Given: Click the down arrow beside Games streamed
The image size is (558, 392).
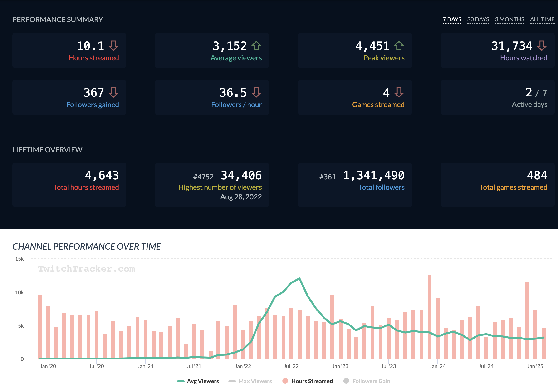Looking at the screenshot, I should pos(399,92).
